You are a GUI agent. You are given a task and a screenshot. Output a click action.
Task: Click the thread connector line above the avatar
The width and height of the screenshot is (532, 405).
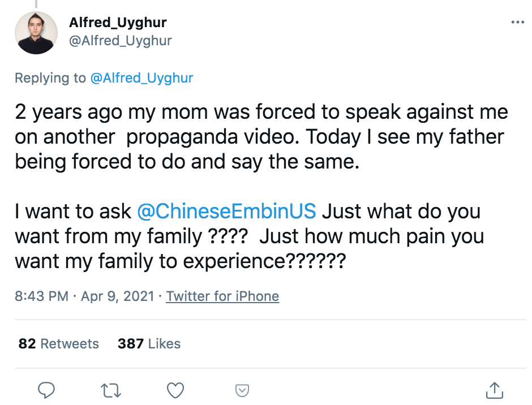tap(36, 4)
